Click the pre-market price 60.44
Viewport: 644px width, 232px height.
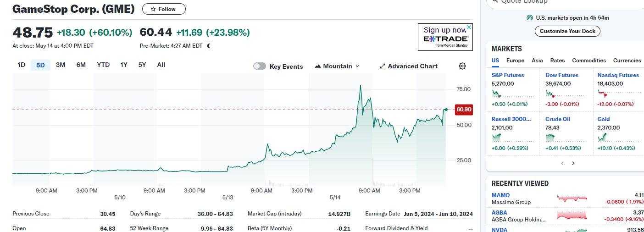point(156,32)
